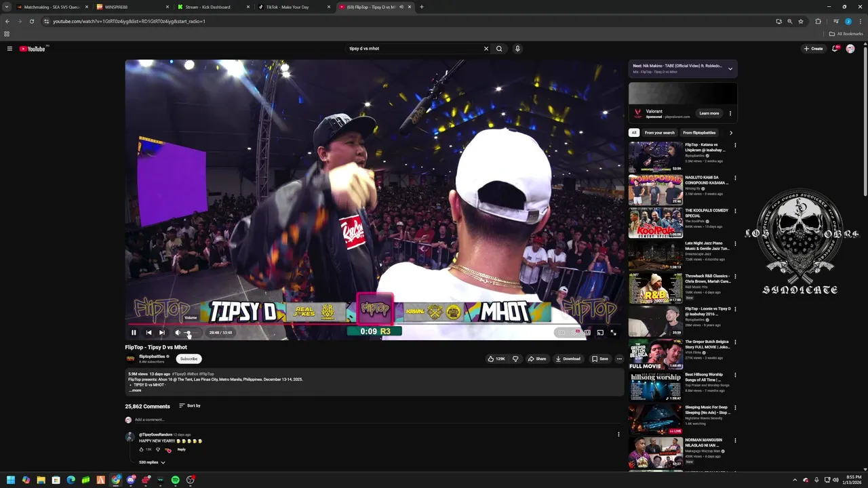Open the YouTube account avatar menu
This screenshot has width=868, height=488.
click(x=850, y=49)
